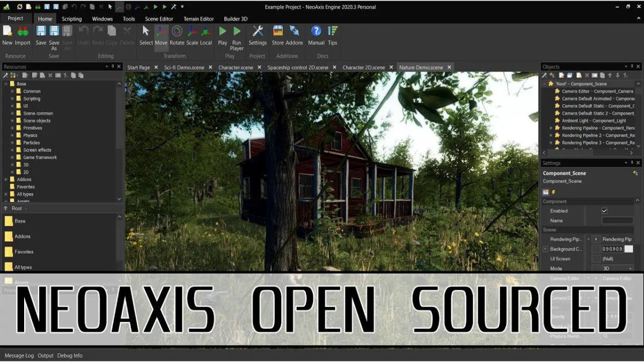The image size is (644, 362).
Task: Click the wrench icon in Resources toolbar
Action: (6, 76)
